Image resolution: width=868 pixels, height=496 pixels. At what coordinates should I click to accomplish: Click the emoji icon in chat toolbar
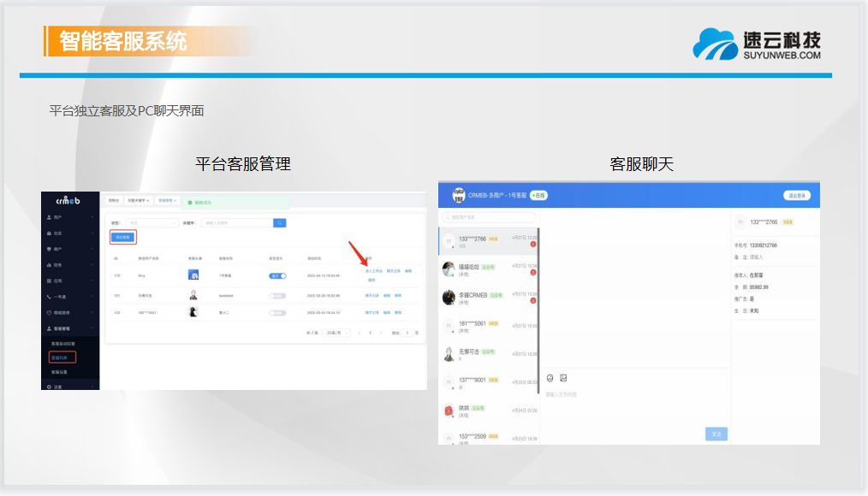coord(550,378)
